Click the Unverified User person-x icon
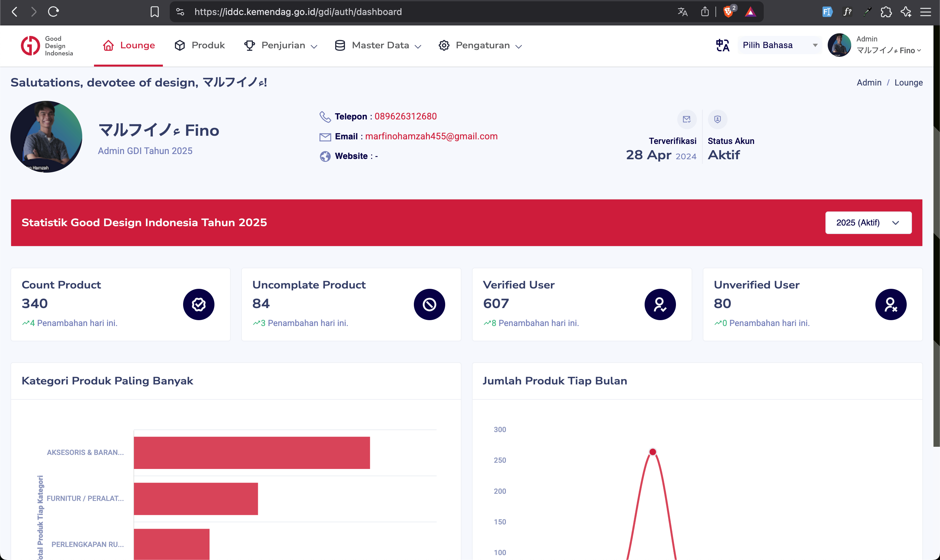Viewport: 940px width, 560px height. (891, 304)
